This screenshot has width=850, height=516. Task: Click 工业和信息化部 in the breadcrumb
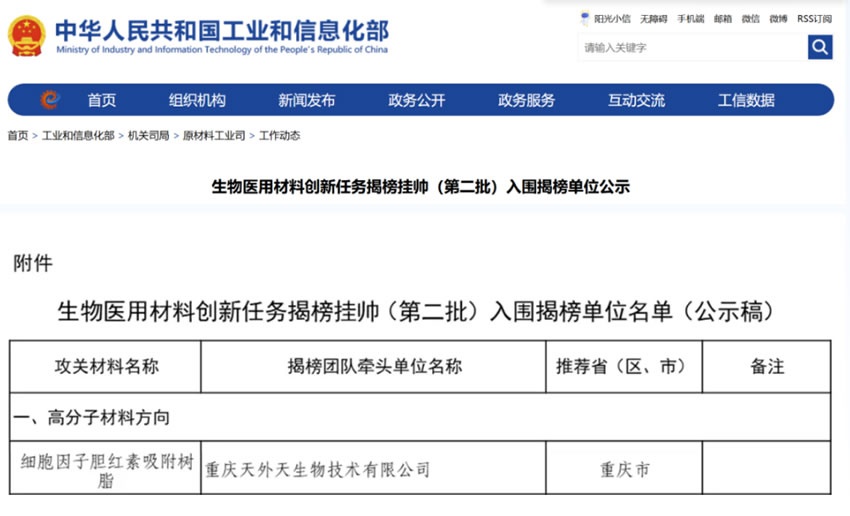(x=78, y=136)
